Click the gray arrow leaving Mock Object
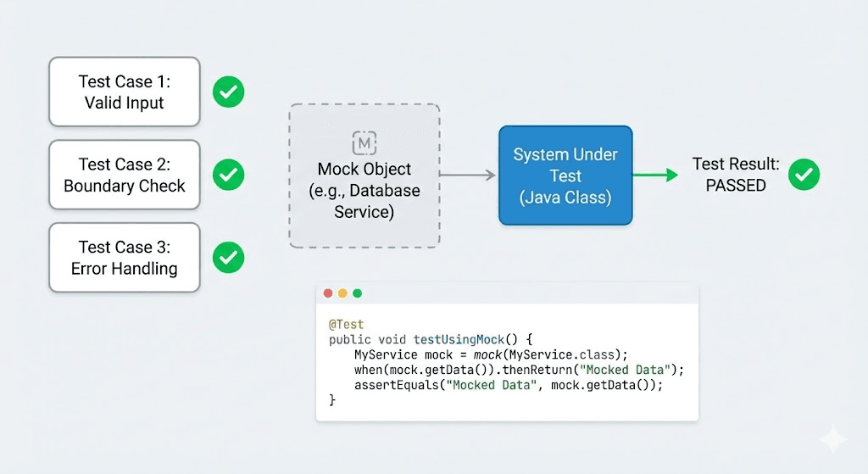 [x=468, y=176]
